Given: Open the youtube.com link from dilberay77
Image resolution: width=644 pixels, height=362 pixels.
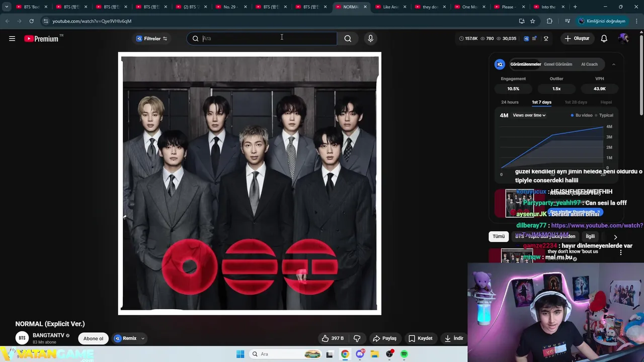Looking at the screenshot, I should (597, 226).
